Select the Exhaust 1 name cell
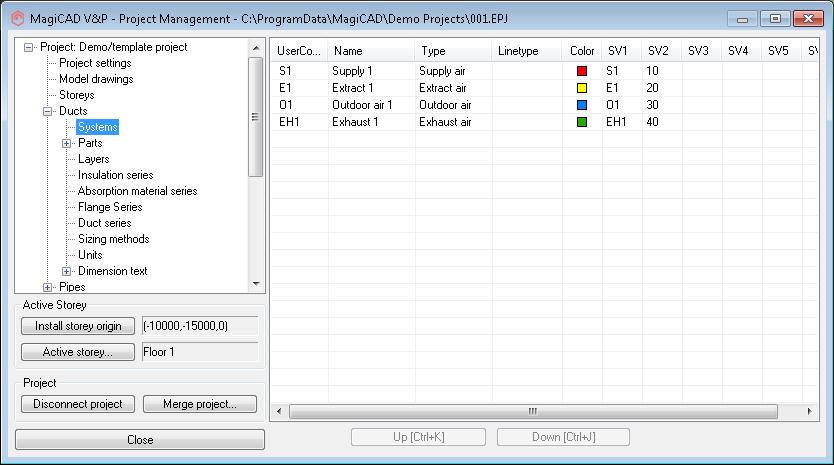834x465 pixels. click(x=371, y=122)
